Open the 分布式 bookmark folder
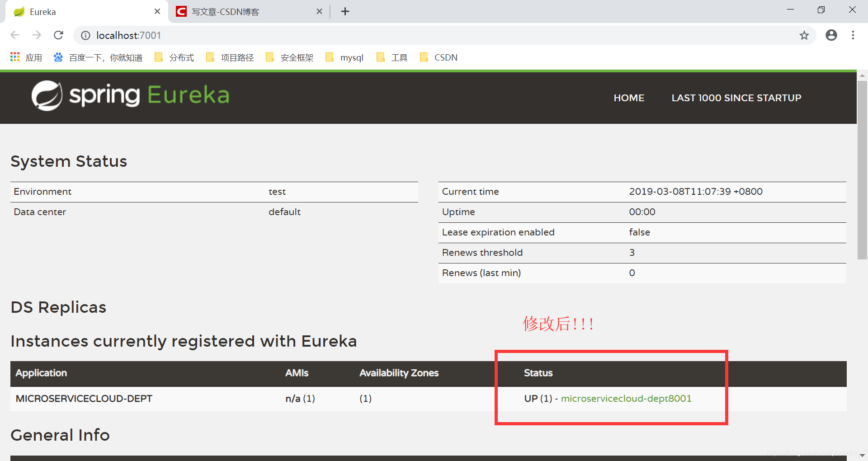Screen dimensions: 868x461 tap(174, 57)
